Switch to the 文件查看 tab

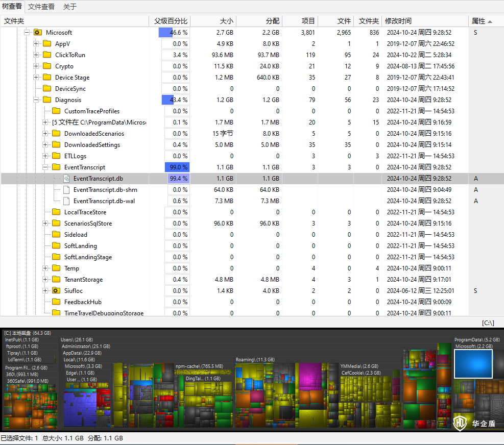tap(41, 7)
